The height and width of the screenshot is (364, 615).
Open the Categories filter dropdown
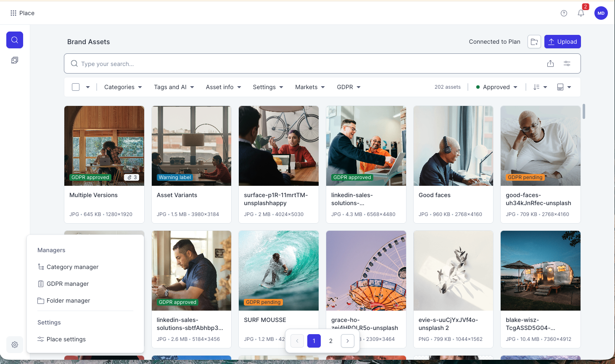point(123,87)
